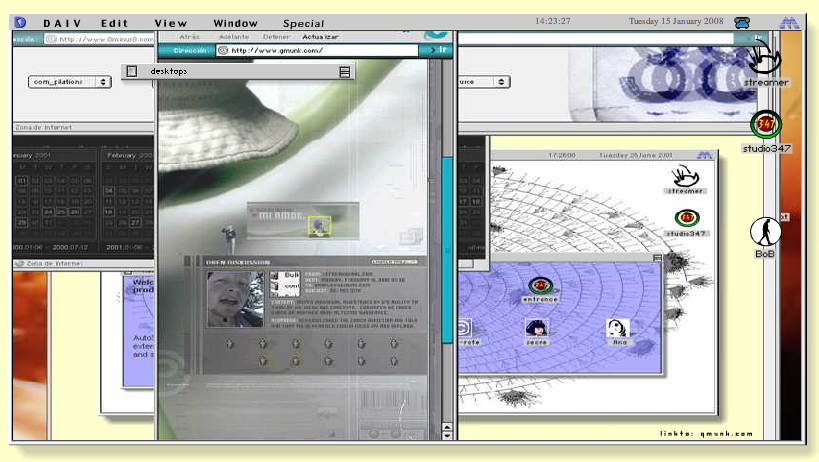
Task: Open the Ana portrait icon
Action: click(617, 328)
